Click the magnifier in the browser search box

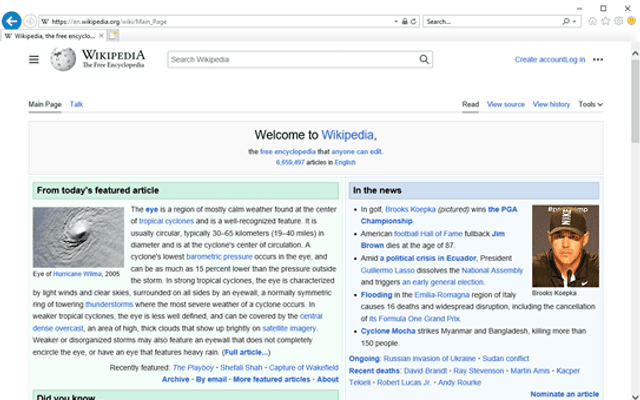566,21
